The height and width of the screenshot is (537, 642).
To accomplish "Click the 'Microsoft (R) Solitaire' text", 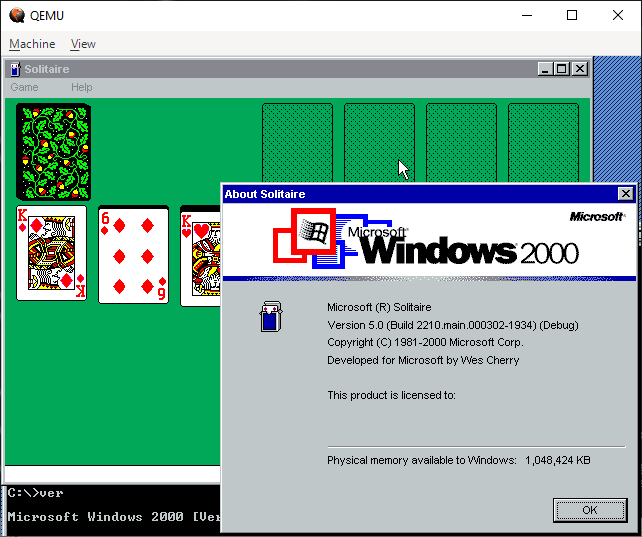I will point(379,307).
